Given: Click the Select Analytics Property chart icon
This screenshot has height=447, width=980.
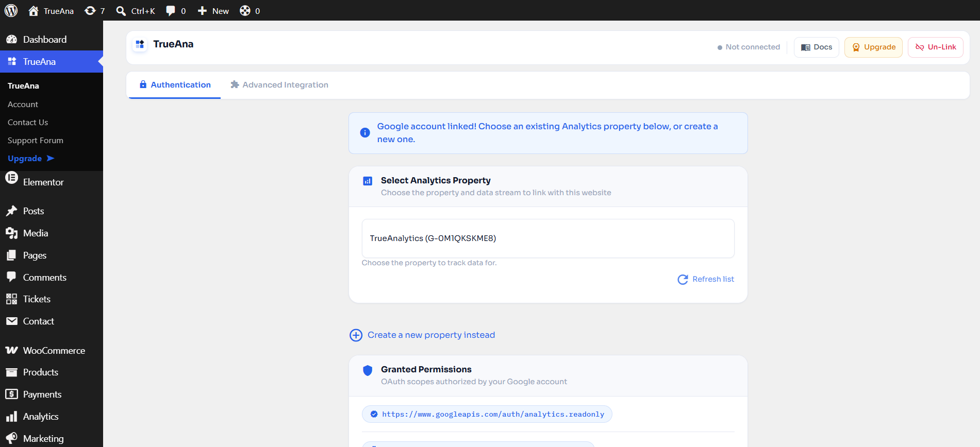Looking at the screenshot, I should 368,181.
